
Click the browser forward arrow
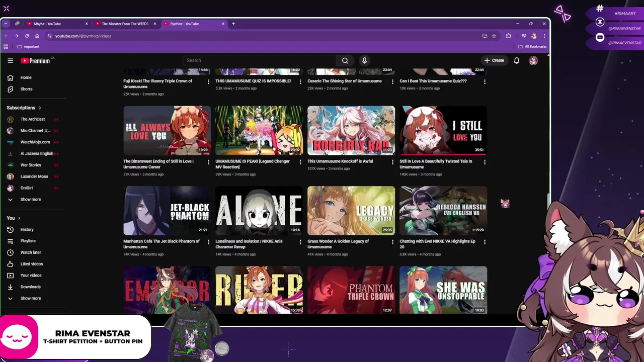click(x=16, y=36)
